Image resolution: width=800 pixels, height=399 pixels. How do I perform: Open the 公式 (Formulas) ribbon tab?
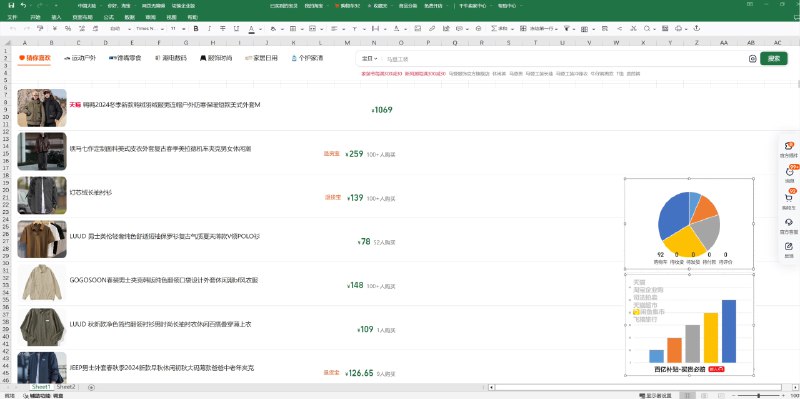coord(109,17)
